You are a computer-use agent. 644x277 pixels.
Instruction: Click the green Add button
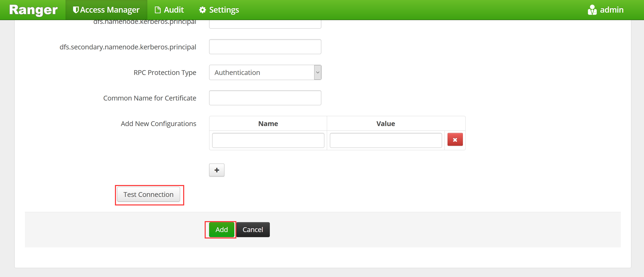[x=221, y=230]
